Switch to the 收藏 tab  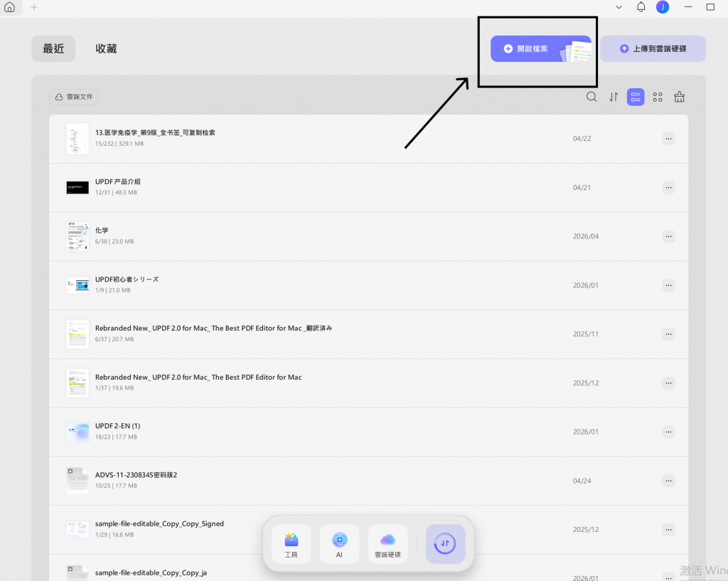[106, 49]
